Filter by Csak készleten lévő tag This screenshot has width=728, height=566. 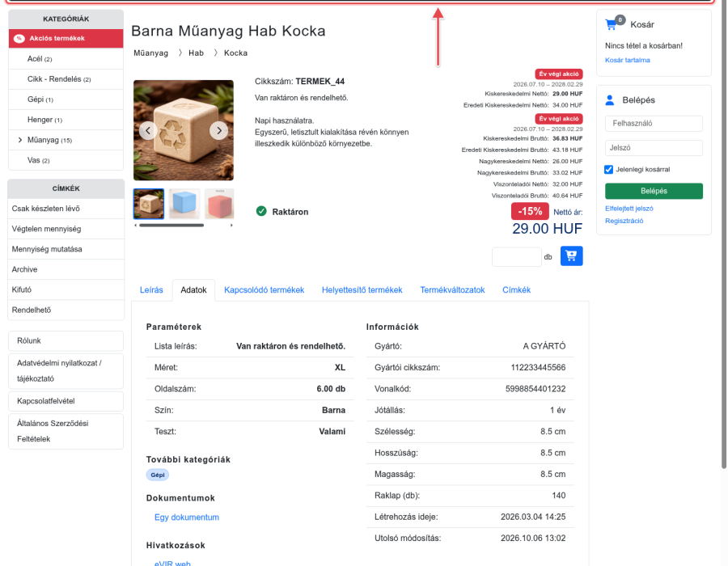coord(66,209)
